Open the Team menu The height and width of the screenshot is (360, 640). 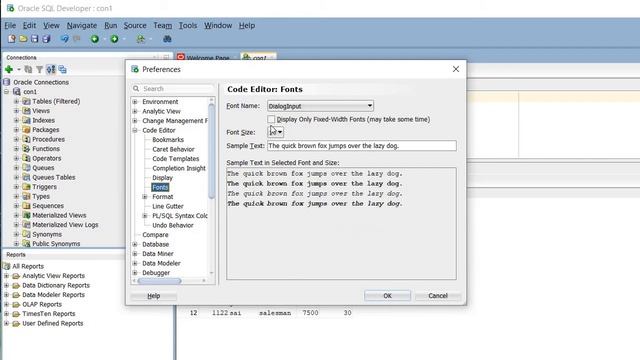point(162,25)
